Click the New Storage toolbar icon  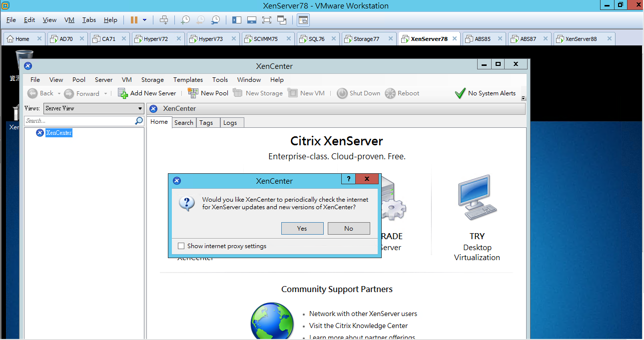tap(238, 93)
